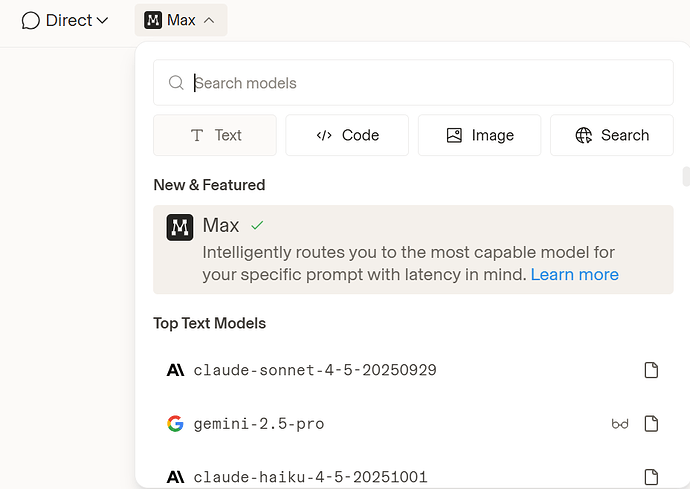Focus the Search models field
Screen dimensions: 690x489
pos(413,83)
